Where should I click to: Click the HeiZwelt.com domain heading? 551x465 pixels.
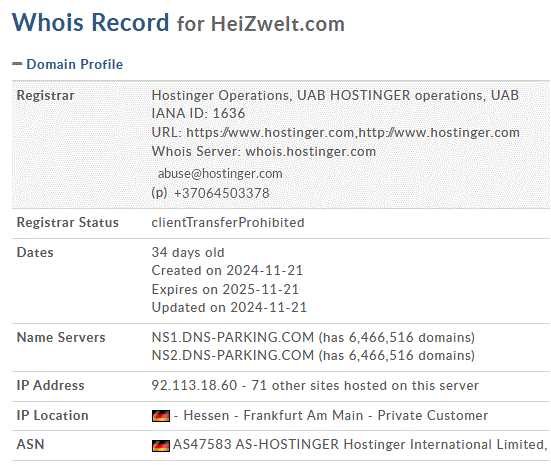point(278,24)
